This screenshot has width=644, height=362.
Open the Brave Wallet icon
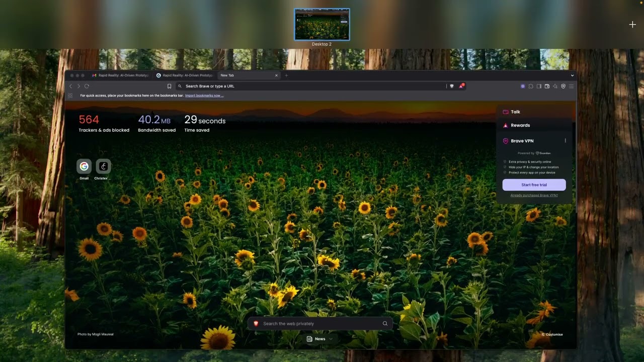(x=547, y=86)
